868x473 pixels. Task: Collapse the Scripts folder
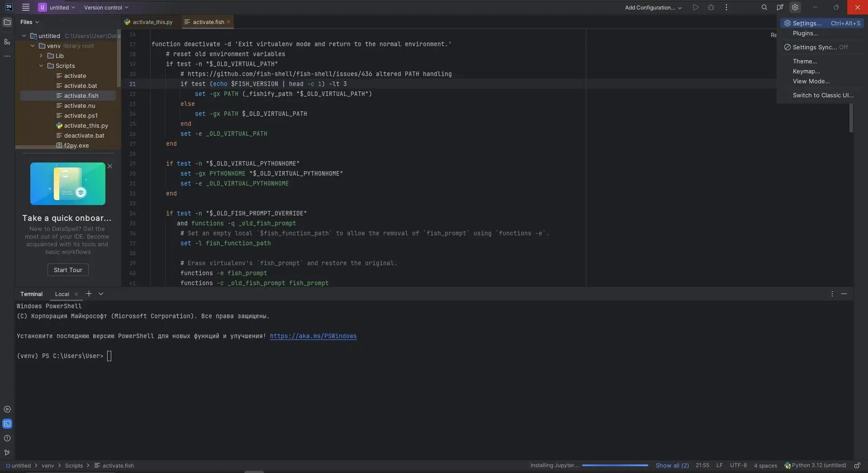41,66
